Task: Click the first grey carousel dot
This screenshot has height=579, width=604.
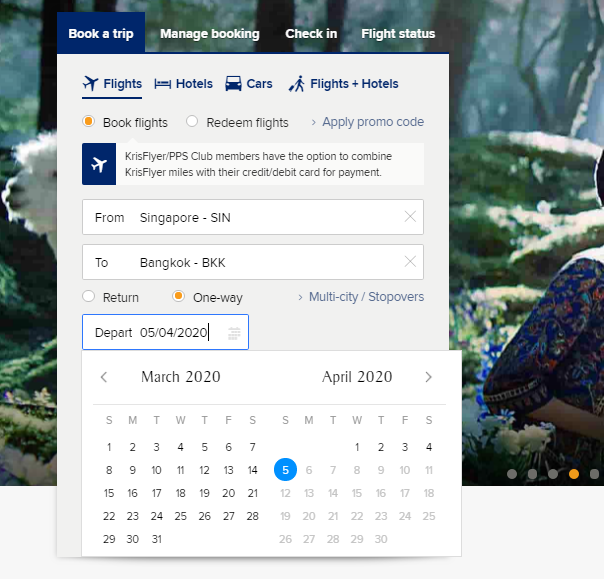Action: point(512,473)
